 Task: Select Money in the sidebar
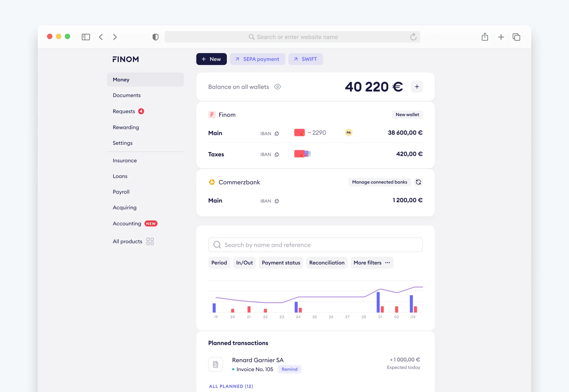point(145,80)
